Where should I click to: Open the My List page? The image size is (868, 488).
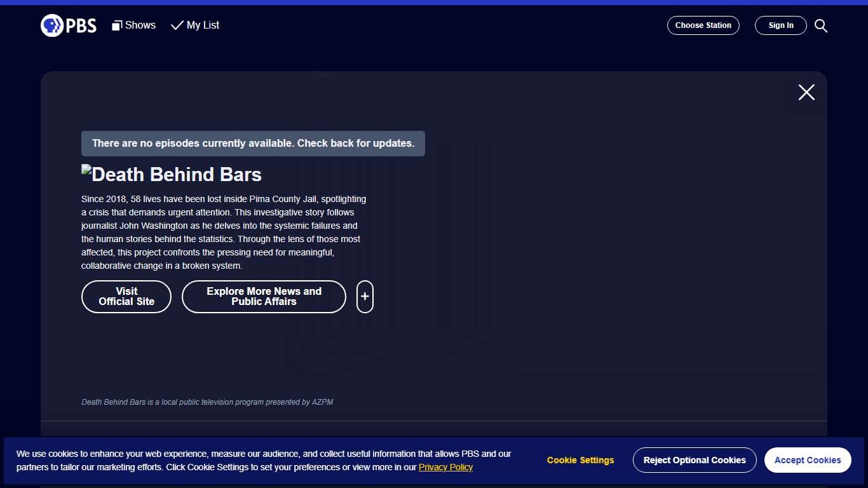pos(202,25)
